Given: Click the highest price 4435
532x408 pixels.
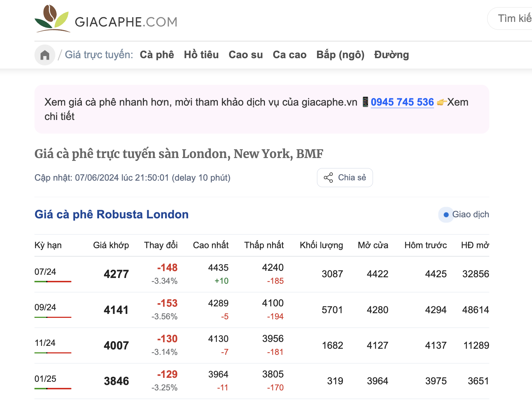Looking at the screenshot, I should 218,268.
